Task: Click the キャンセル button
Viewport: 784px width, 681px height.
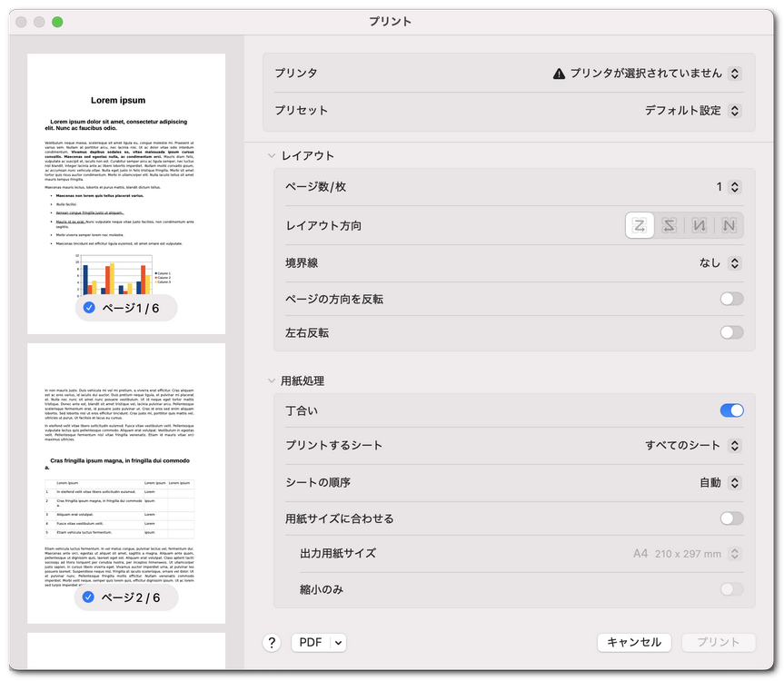Action: [x=634, y=642]
